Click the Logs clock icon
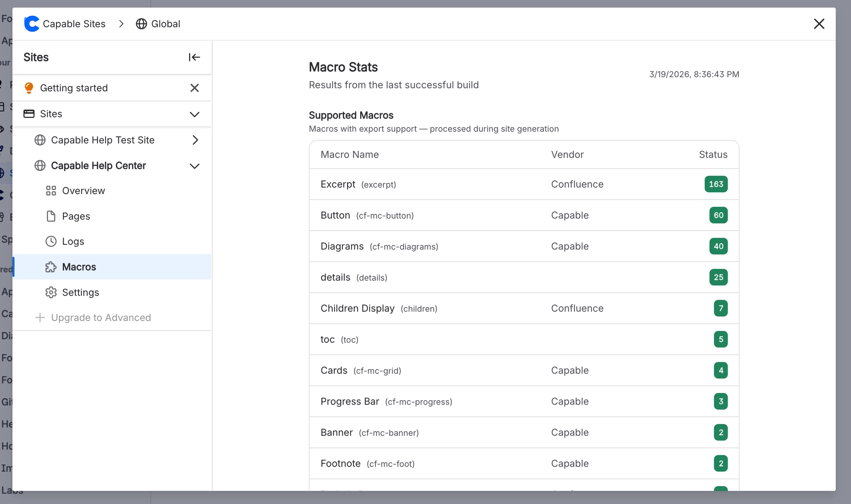Viewport: 851px width, 504px height. click(51, 242)
